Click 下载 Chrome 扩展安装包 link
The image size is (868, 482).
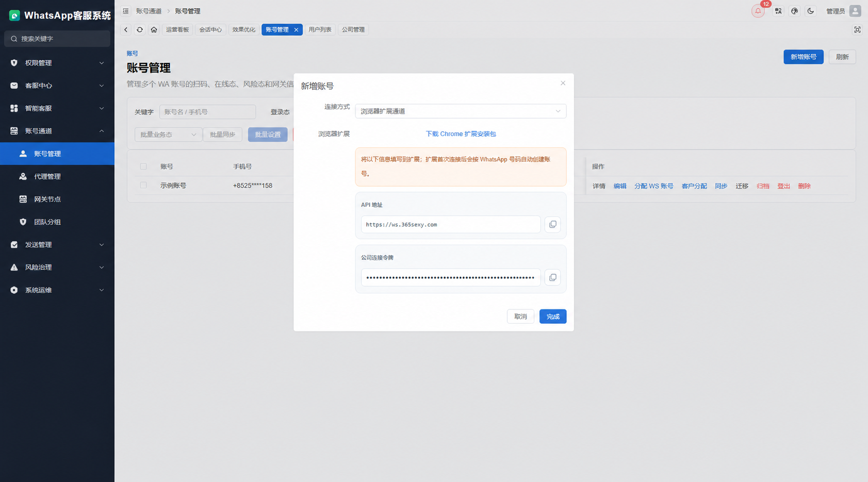click(x=461, y=134)
